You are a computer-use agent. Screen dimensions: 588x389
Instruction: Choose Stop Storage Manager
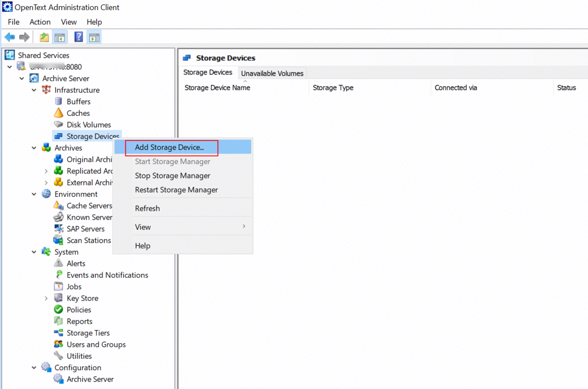[x=183, y=175]
